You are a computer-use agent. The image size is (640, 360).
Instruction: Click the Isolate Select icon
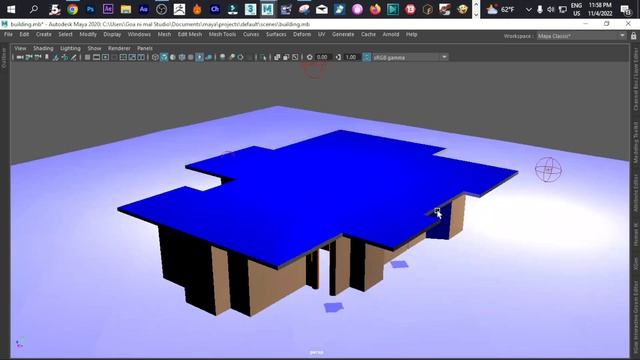[263, 58]
